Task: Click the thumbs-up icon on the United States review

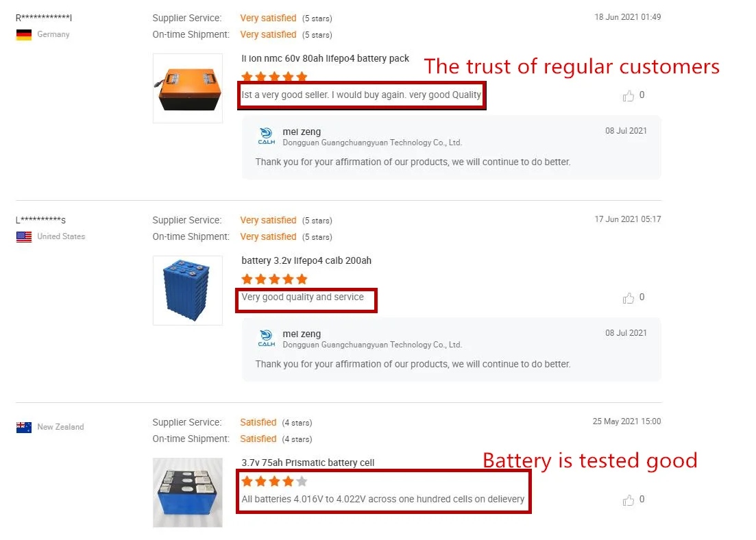Action: pyautogui.click(x=628, y=298)
